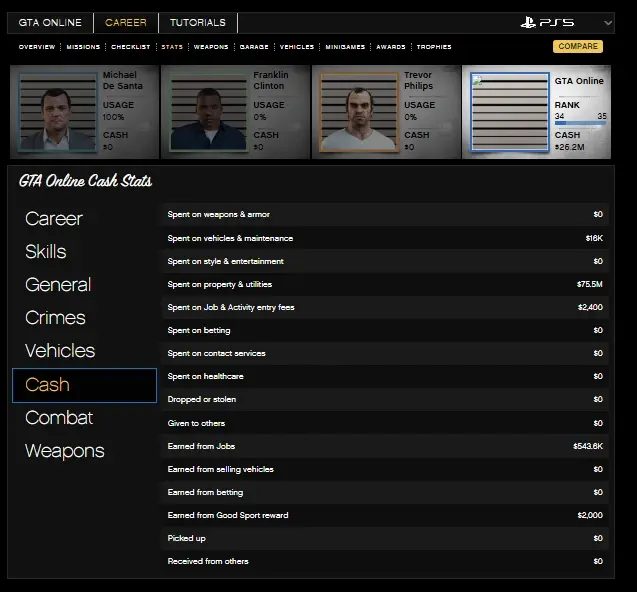The image size is (637, 592).
Task: Open the GTA Online top tab
Action: [x=50, y=23]
